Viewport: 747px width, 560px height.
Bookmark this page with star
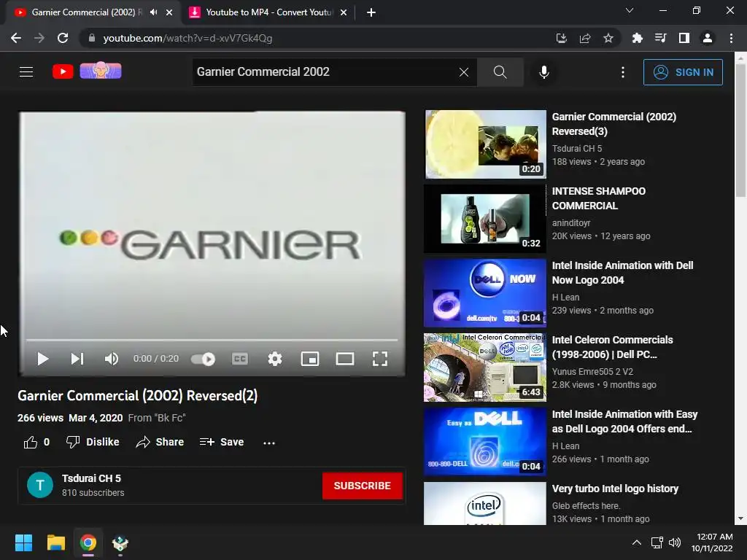pyautogui.click(x=608, y=38)
